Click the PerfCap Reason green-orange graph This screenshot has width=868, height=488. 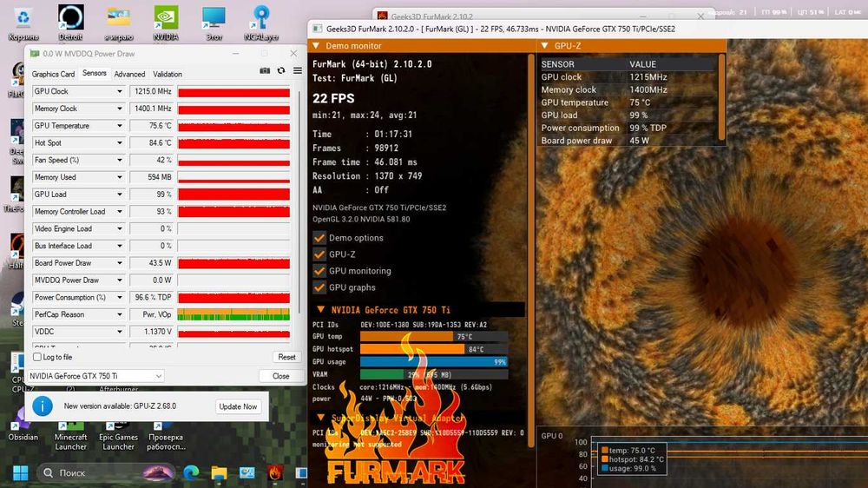233,314
